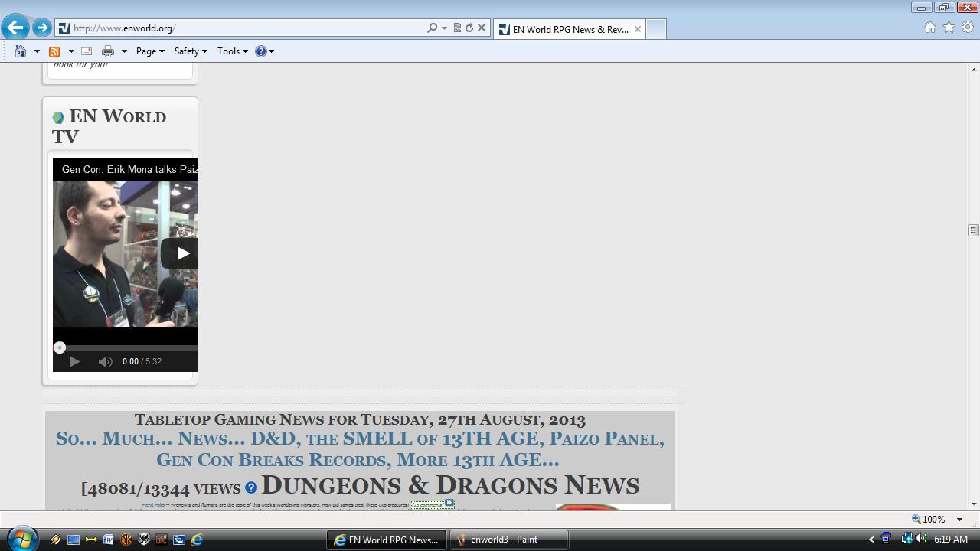This screenshot has height=551, width=980.
Task: Click the 6:19 AM clock
Action: tap(951, 540)
